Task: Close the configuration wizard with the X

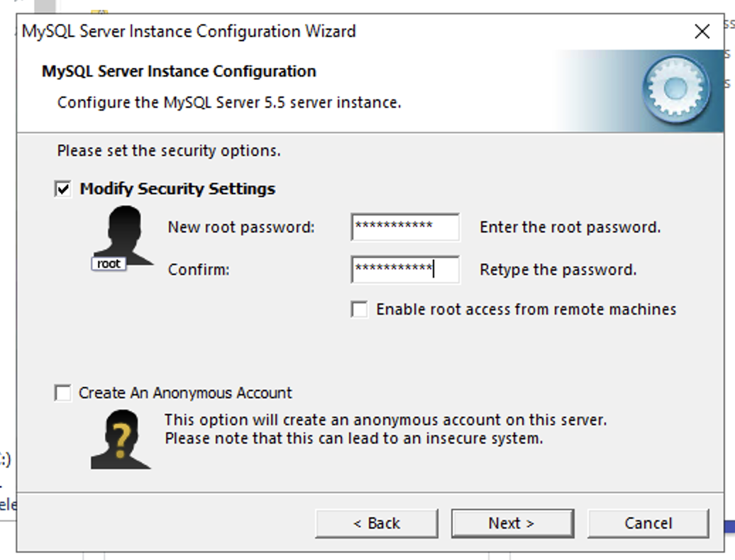Action: pos(702,31)
